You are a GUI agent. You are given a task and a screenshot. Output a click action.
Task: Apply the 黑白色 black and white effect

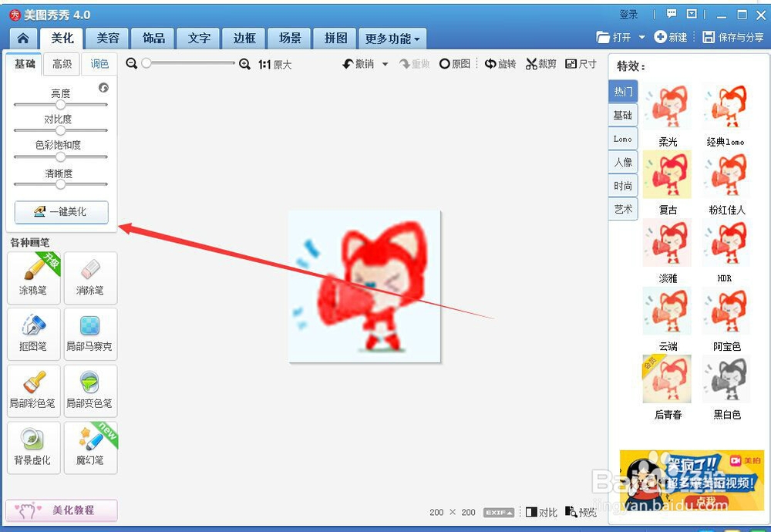click(x=726, y=379)
